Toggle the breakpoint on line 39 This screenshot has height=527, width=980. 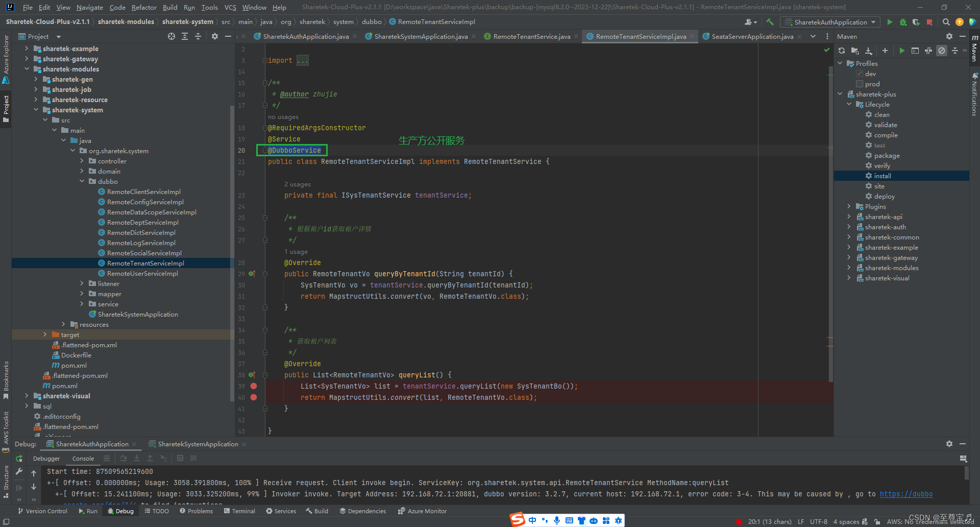[x=254, y=386]
